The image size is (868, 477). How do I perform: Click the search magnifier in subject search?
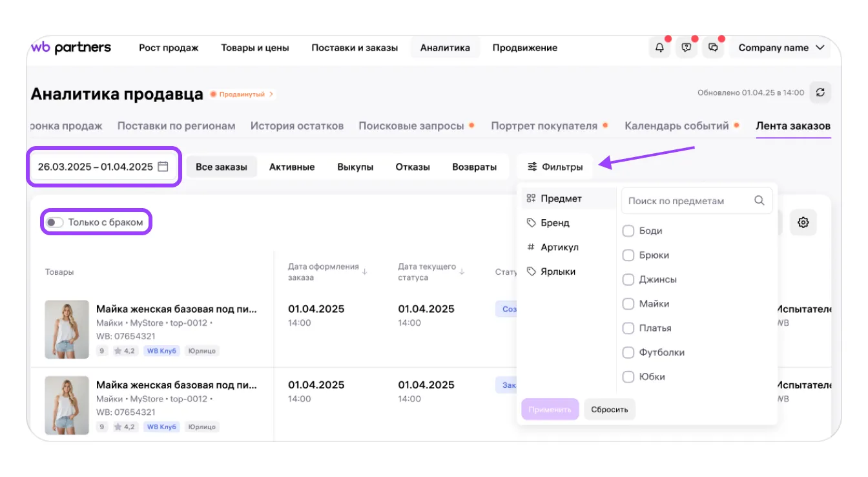coord(759,201)
